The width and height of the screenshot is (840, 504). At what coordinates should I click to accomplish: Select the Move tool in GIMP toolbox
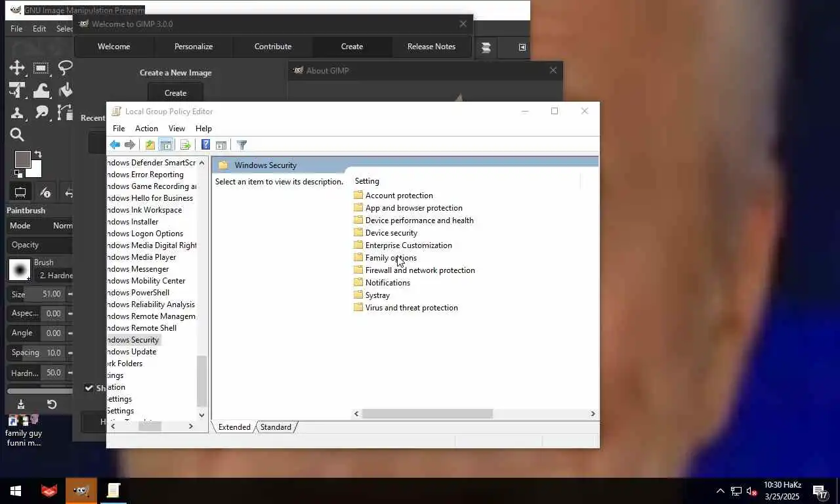click(17, 68)
